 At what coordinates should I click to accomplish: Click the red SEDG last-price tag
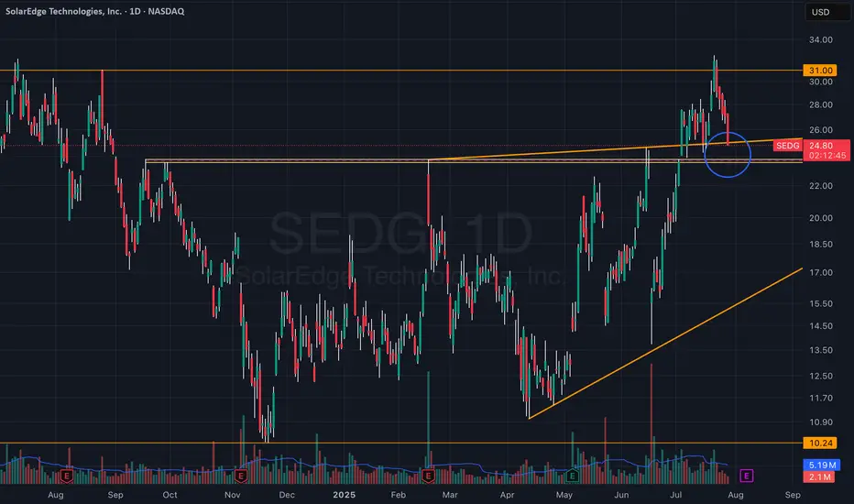(787, 146)
